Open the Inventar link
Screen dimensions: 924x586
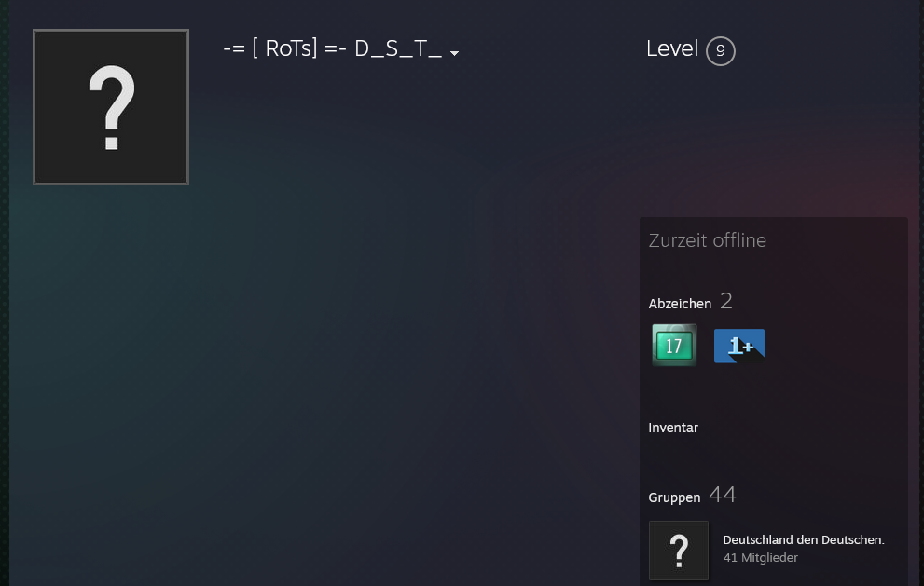(673, 428)
